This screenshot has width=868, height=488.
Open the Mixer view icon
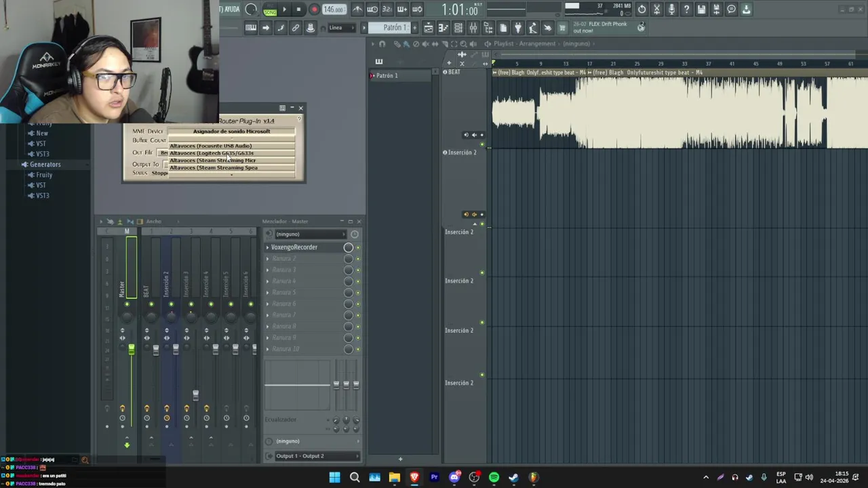pos(473,28)
